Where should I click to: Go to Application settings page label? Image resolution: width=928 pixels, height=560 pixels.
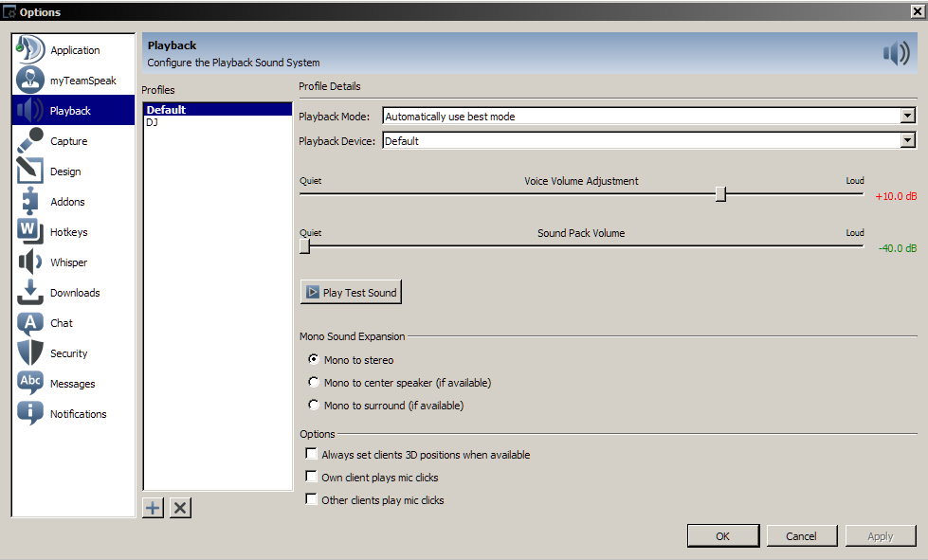[x=75, y=50]
